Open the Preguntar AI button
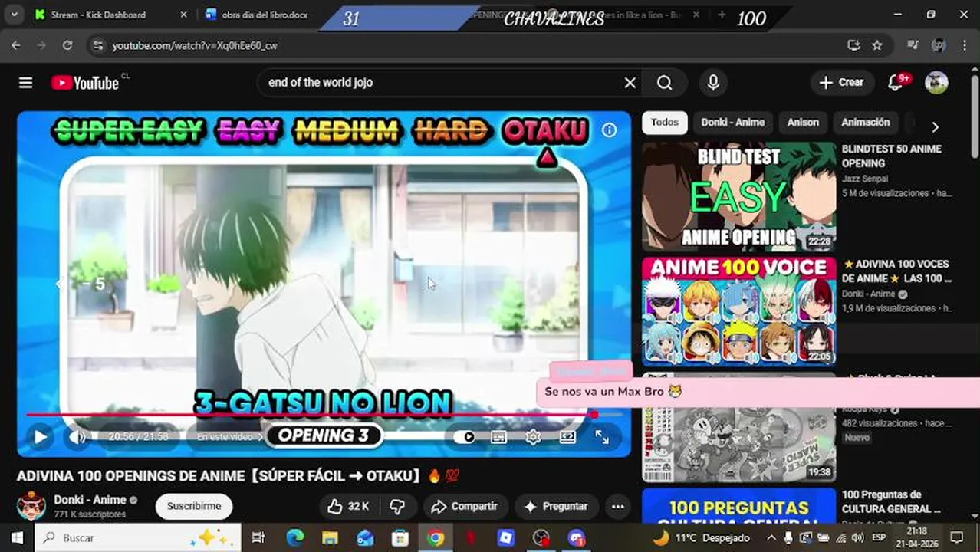The width and height of the screenshot is (980, 552). coord(556,506)
